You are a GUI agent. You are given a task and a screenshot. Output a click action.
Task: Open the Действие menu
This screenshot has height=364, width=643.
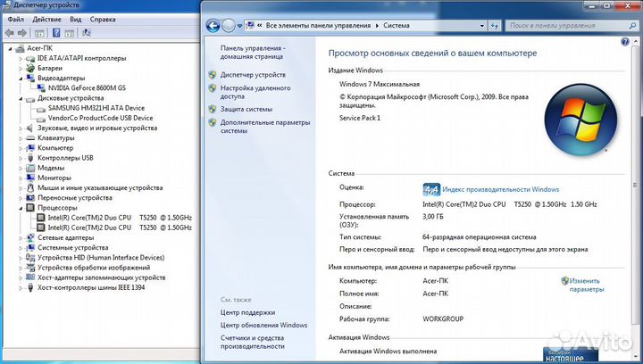[x=46, y=20]
